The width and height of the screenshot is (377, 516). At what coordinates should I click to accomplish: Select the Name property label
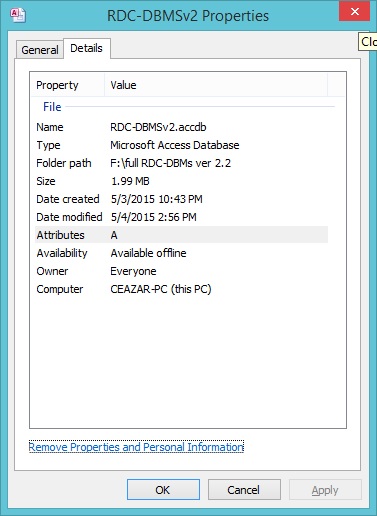point(50,127)
